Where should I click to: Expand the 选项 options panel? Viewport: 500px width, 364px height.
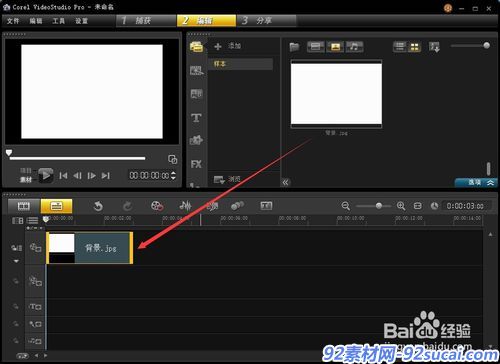point(477,182)
